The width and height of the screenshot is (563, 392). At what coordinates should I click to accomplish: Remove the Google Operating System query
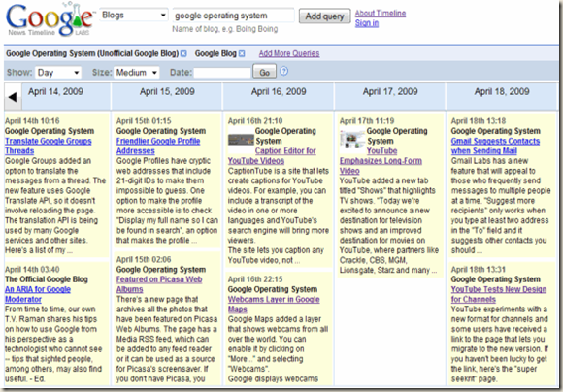(x=183, y=53)
